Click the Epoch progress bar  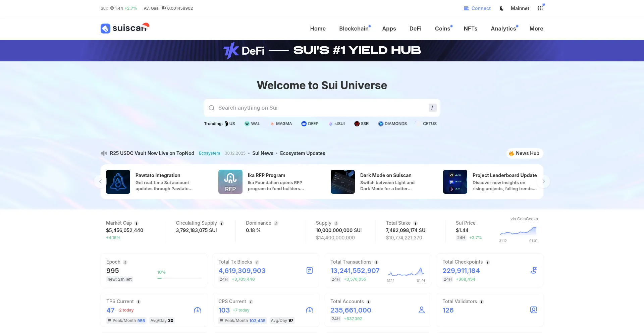(x=179, y=278)
